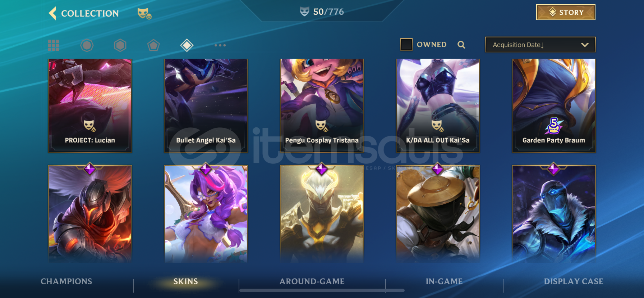Open the Display Case tab
Viewport: 644px width, 298px height.
574,281
